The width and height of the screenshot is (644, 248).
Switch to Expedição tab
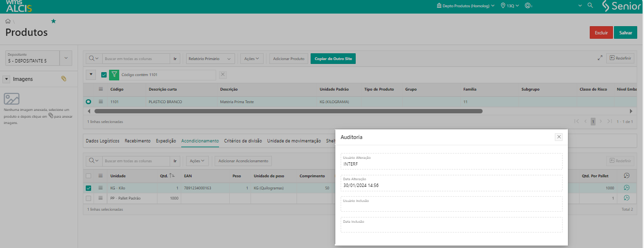point(166,141)
